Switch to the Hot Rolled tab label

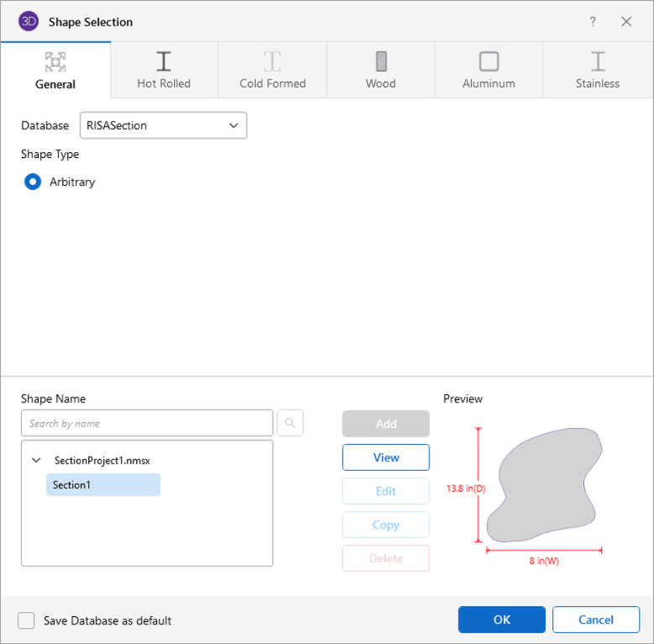tap(164, 83)
